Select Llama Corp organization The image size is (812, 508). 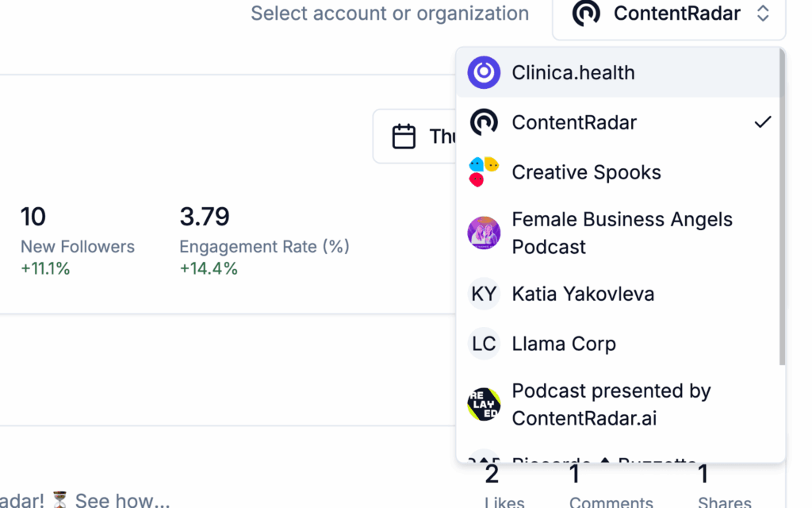(564, 344)
